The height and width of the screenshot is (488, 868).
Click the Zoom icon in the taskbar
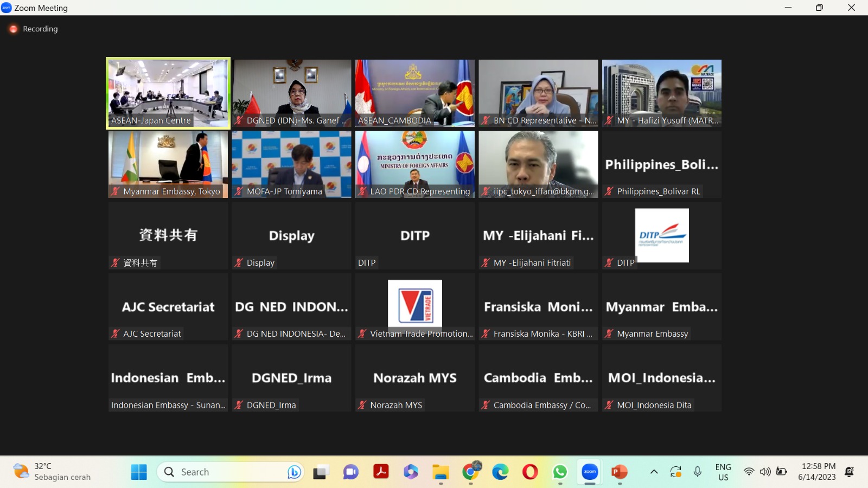tap(590, 472)
